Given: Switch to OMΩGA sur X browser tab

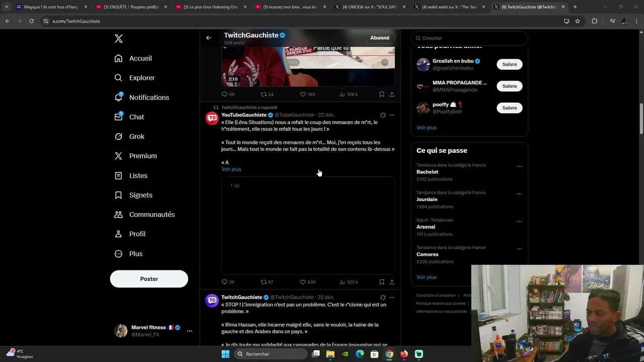Looking at the screenshot, I should [x=370, y=7].
